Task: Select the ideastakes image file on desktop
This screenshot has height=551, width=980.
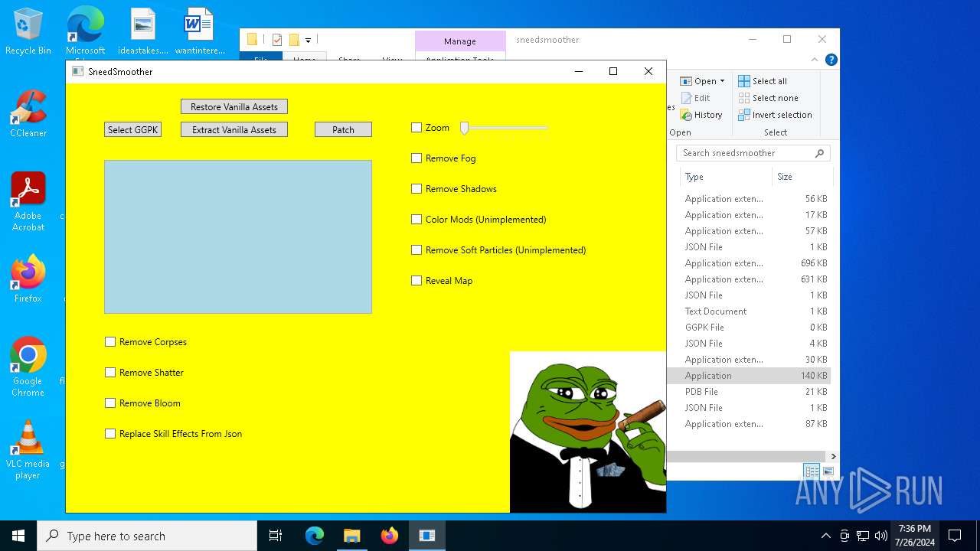Action: pyautogui.click(x=143, y=31)
